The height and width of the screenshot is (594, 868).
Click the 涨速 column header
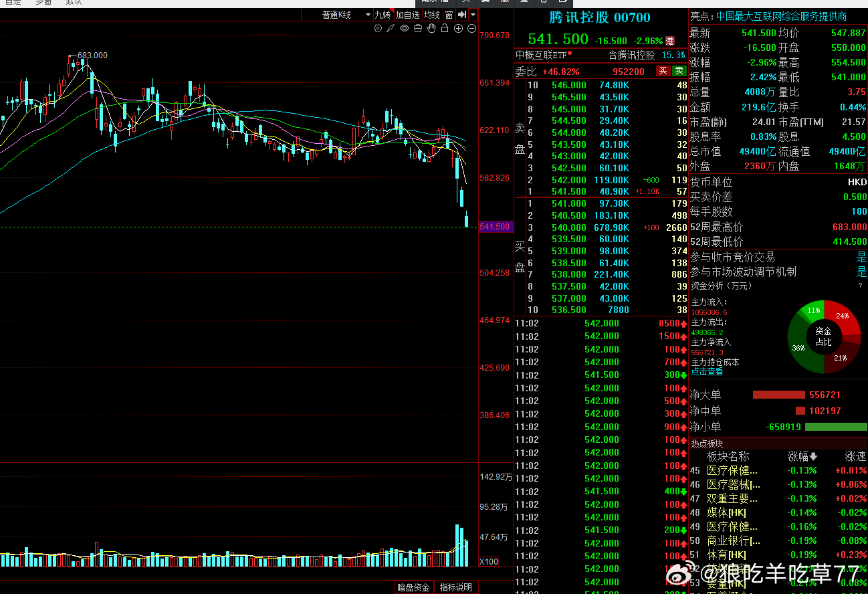[x=855, y=456]
